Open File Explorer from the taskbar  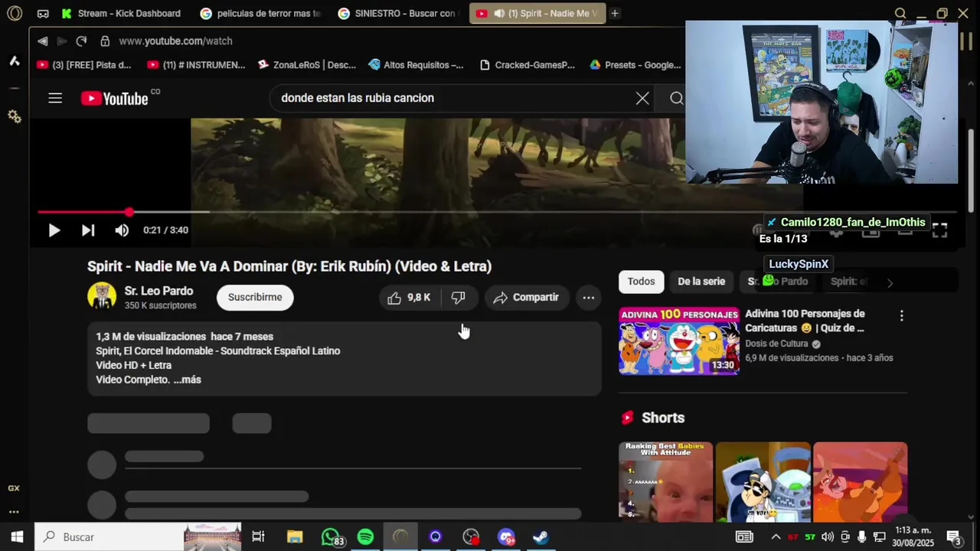295,537
